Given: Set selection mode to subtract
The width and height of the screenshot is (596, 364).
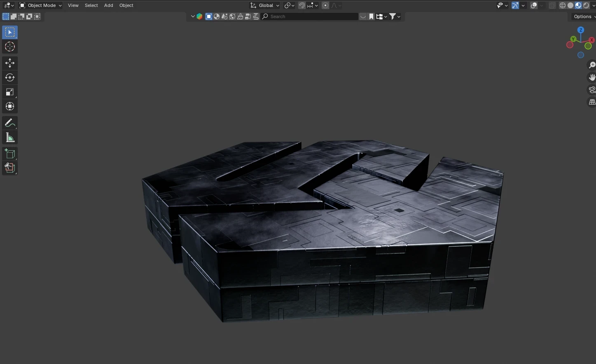Looking at the screenshot, I should pos(21,16).
